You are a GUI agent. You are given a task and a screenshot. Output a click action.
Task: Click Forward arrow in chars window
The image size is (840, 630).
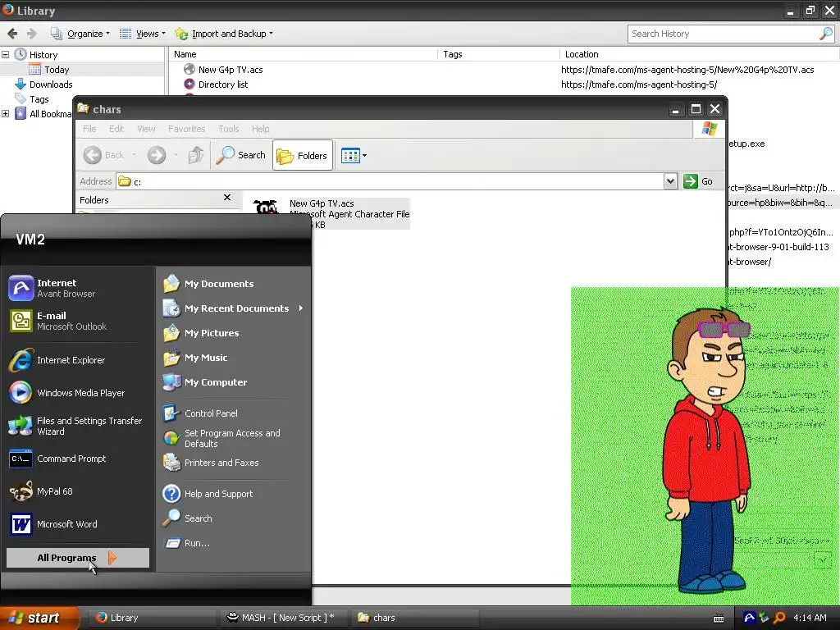(x=157, y=155)
